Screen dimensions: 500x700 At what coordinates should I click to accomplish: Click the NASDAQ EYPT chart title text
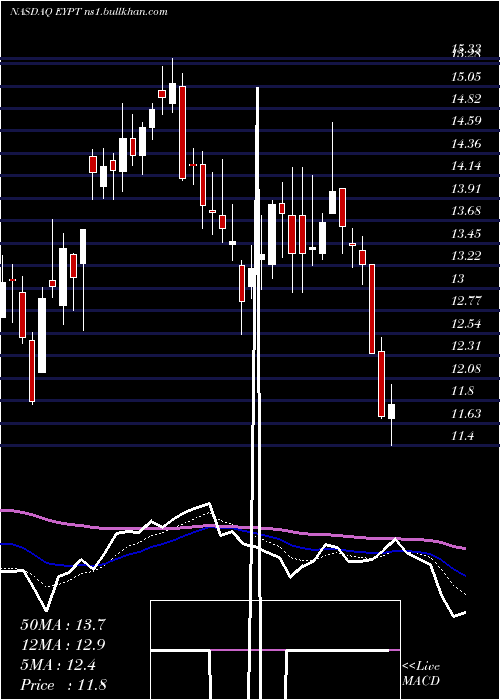[x=89, y=12]
